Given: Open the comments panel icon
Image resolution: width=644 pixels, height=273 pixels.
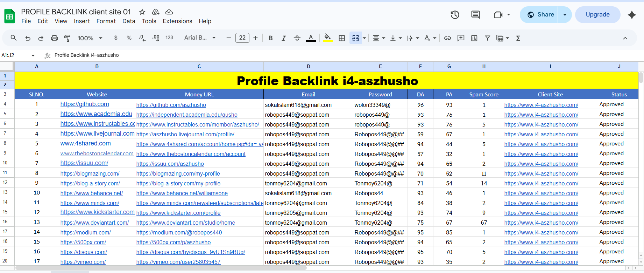Looking at the screenshot, I should (x=475, y=15).
